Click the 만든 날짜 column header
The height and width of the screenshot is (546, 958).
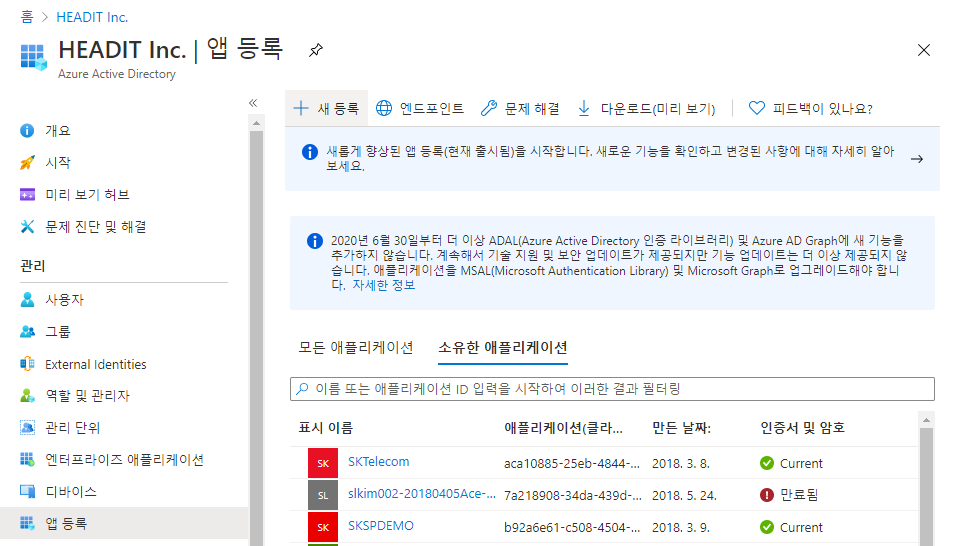pos(681,428)
